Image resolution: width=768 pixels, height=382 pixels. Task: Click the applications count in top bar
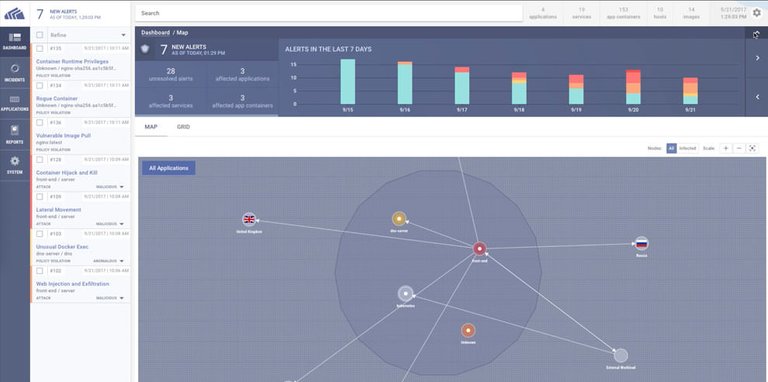[x=543, y=13]
